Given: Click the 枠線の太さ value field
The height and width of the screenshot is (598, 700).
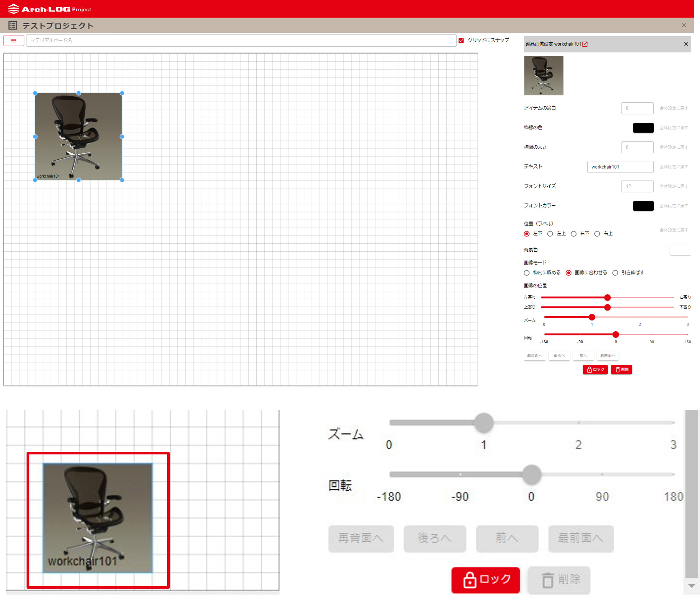Looking at the screenshot, I should pos(637,147).
